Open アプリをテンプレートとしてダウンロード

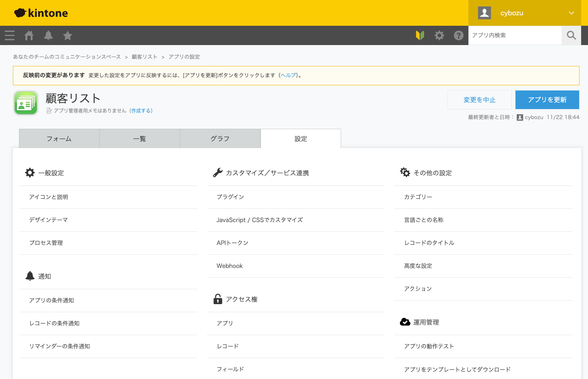click(x=483, y=369)
